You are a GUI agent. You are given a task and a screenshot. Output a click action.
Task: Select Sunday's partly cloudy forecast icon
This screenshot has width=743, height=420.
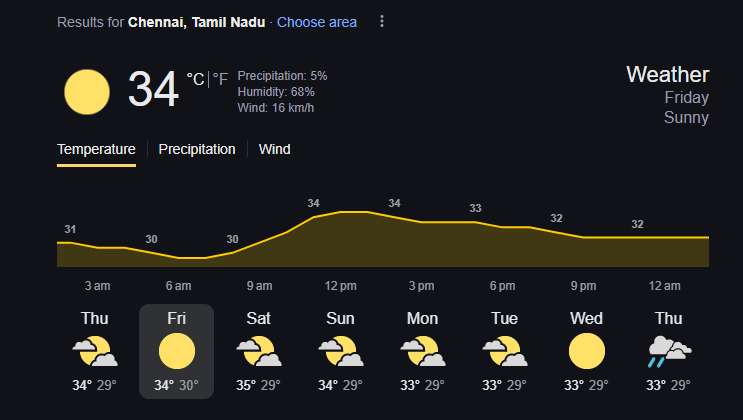[x=341, y=351]
